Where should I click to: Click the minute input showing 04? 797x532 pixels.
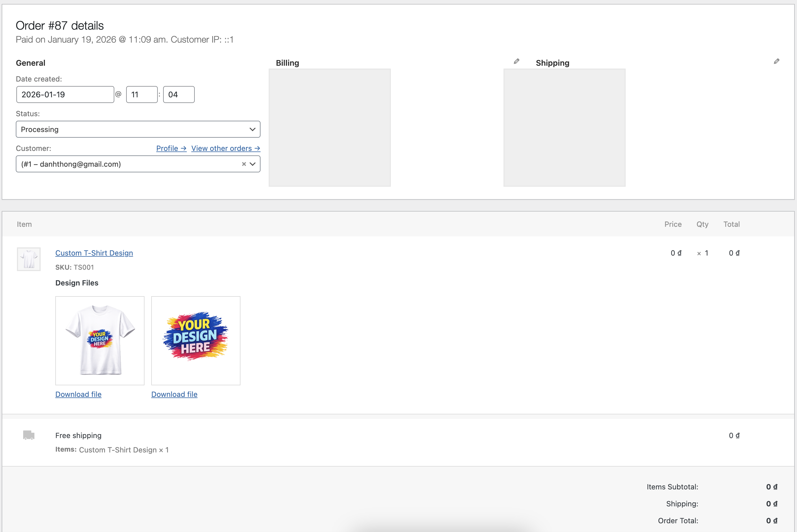click(179, 94)
